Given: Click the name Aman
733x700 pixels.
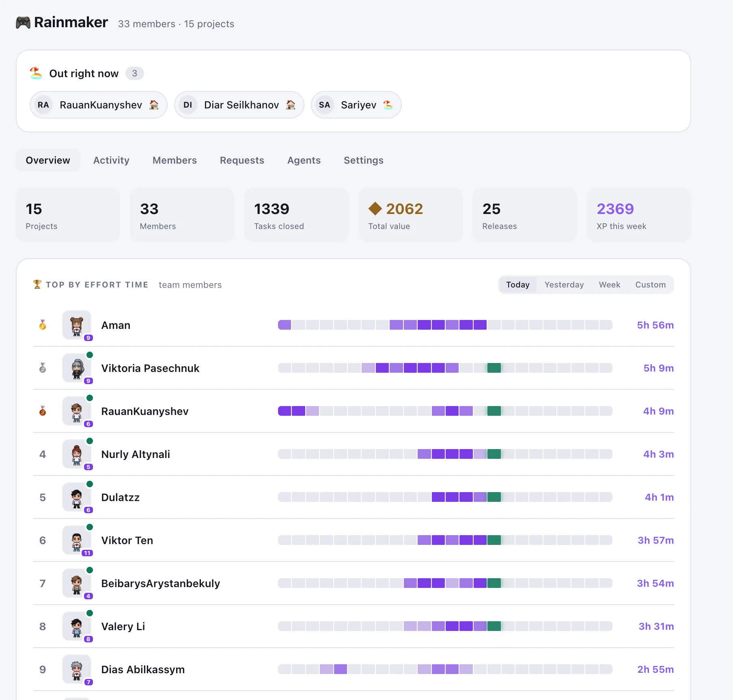Looking at the screenshot, I should (116, 325).
